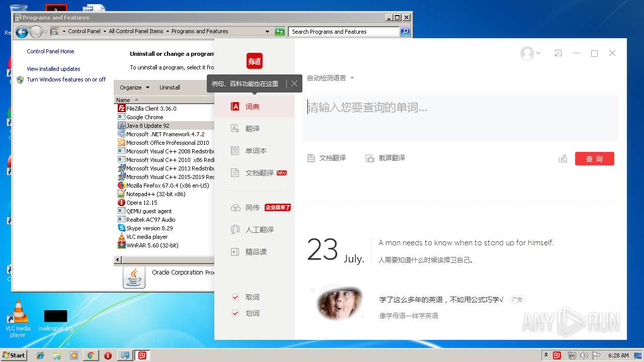Click the Uninstall toolbar button
Viewport: 644px width, 362px height.
pyautogui.click(x=170, y=87)
